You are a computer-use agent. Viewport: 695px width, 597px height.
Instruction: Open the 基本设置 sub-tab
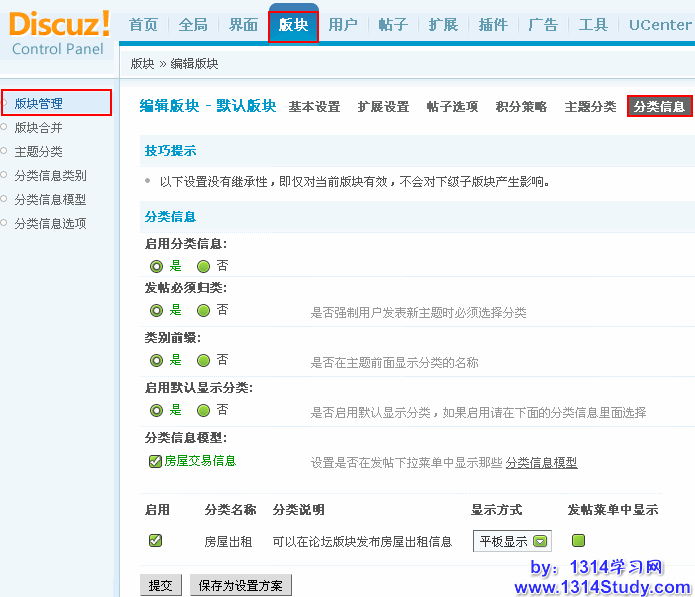click(314, 107)
